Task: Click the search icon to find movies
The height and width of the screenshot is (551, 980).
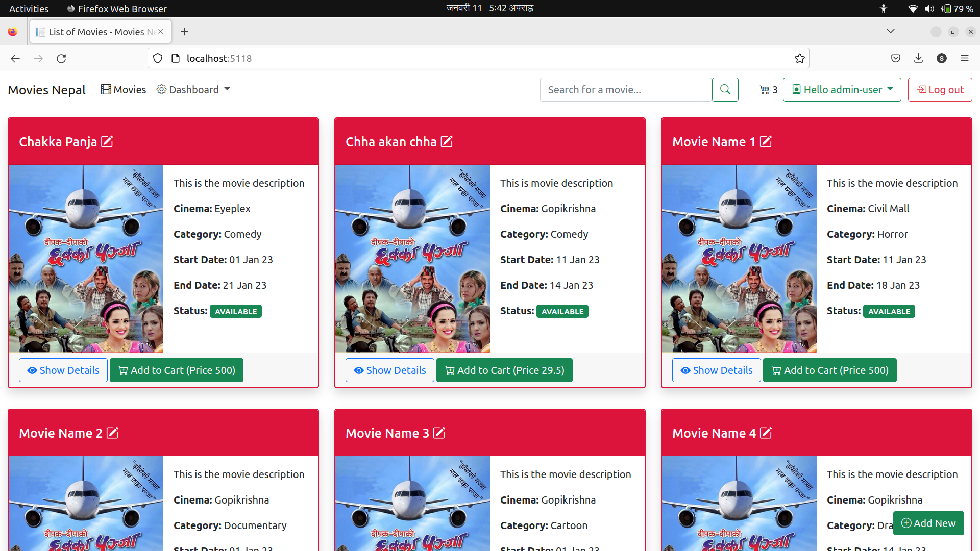Action: (x=726, y=89)
